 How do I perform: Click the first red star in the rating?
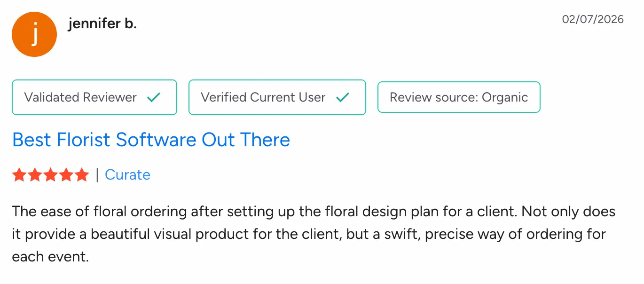point(19,174)
